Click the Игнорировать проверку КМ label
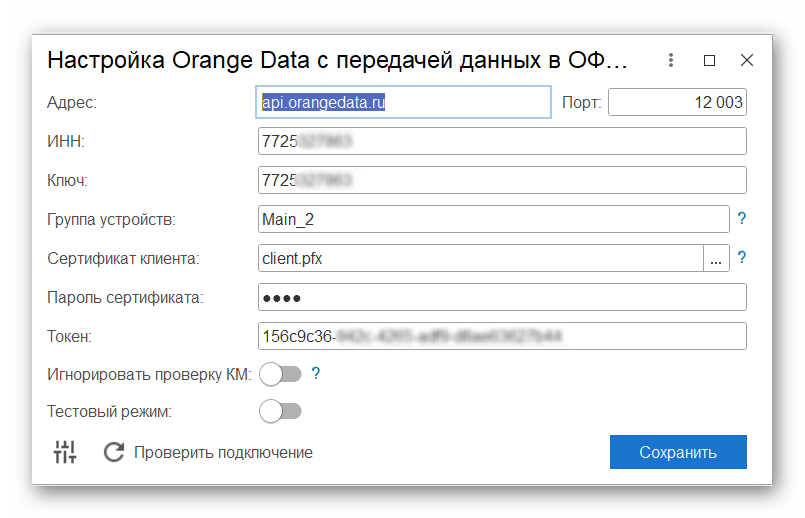The height and width of the screenshot is (518, 805). (149, 374)
